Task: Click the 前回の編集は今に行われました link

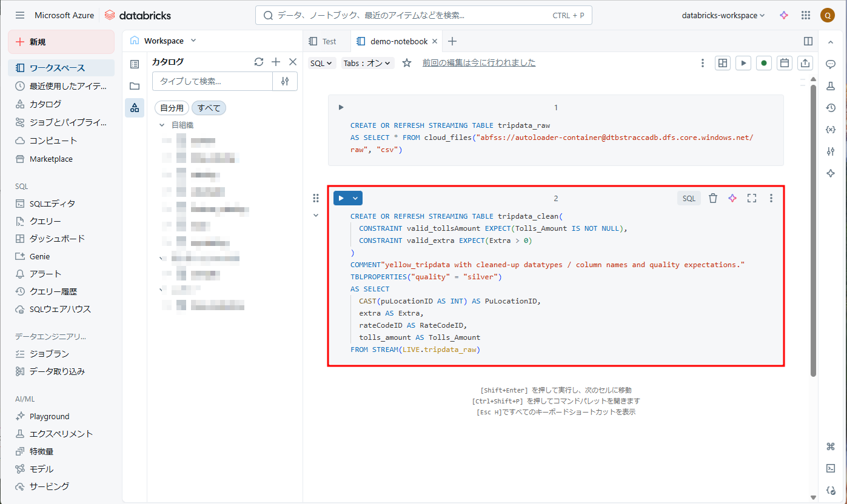Action: click(479, 62)
